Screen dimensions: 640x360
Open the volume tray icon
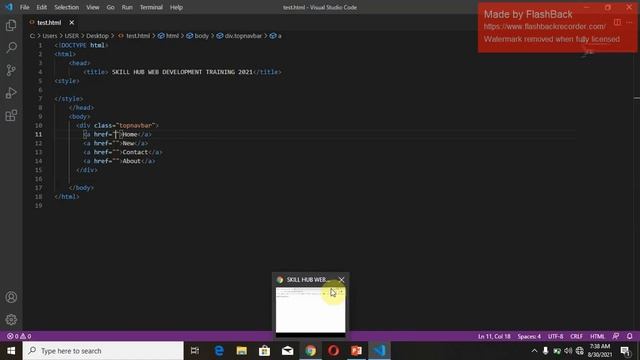tap(568, 351)
